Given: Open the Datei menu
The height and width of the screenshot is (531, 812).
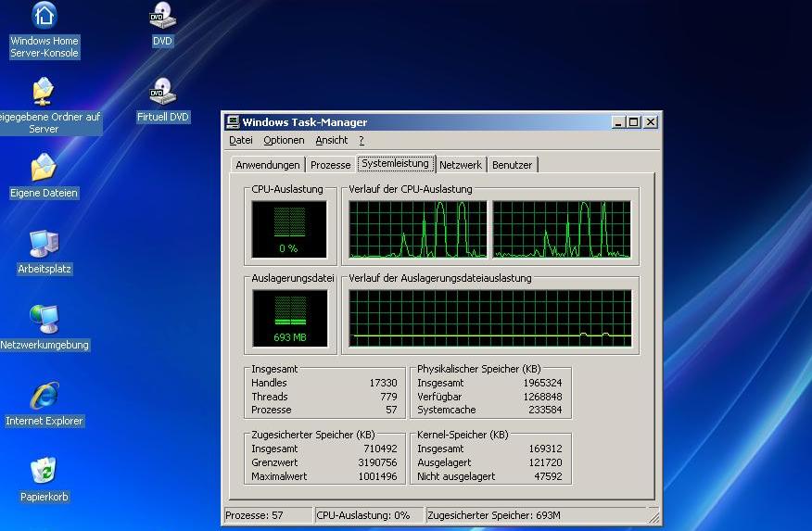Looking at the screenshot, I should tap(241, 140).
